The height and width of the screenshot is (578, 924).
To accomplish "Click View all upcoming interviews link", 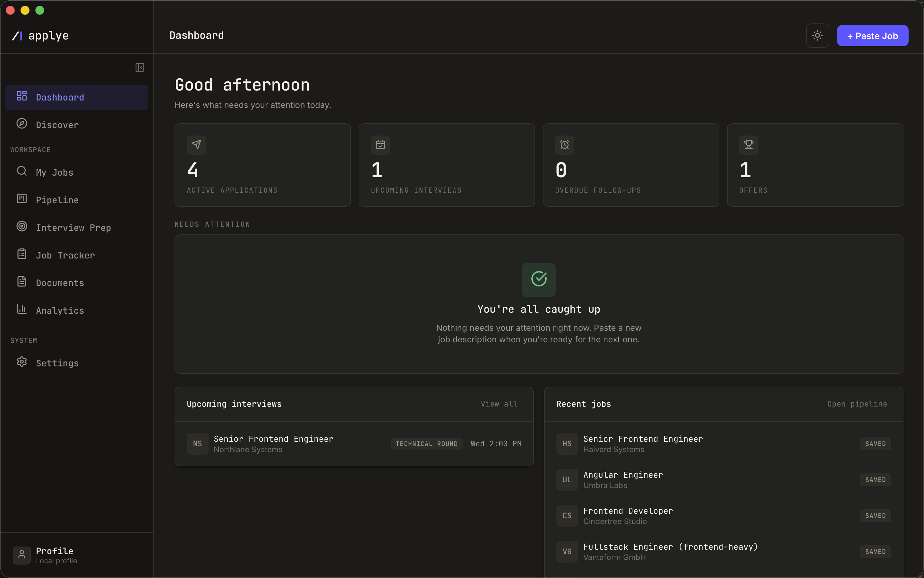I will [x=499, y=404].
